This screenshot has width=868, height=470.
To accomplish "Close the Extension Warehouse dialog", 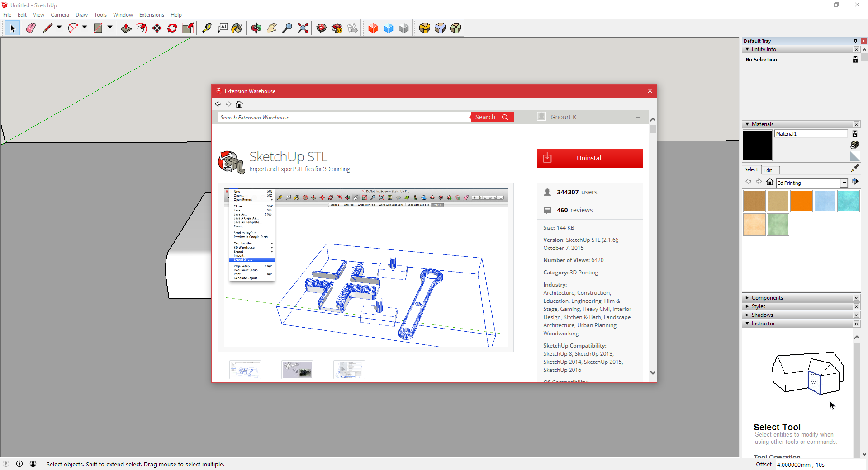I will point(650,91).
